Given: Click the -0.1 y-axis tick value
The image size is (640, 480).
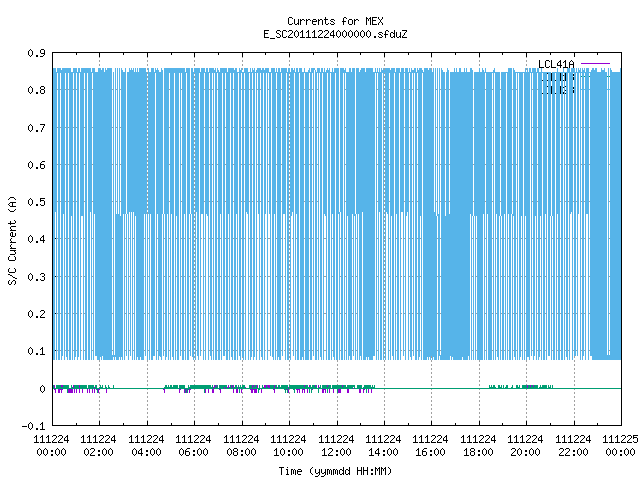Looking at the screenshot, I should 33,426.
